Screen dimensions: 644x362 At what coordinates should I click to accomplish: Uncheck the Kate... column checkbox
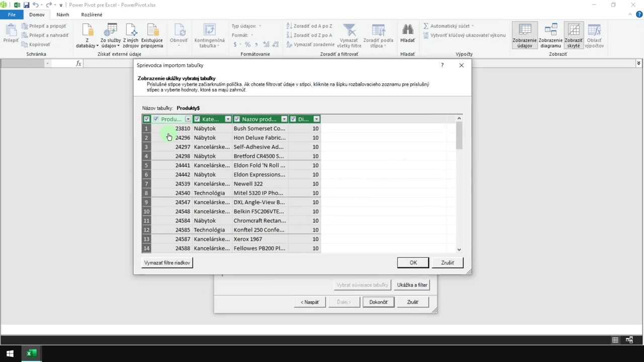[x=197, y=119]
